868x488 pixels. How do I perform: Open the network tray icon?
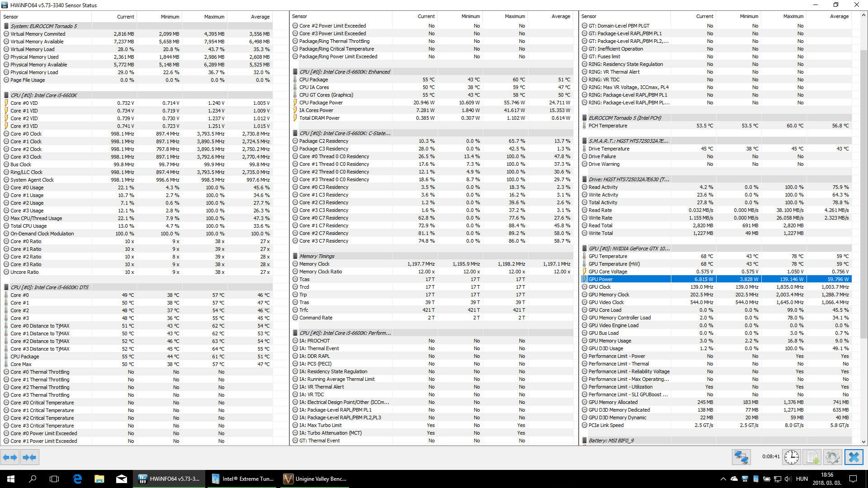[x=778, y=479]
